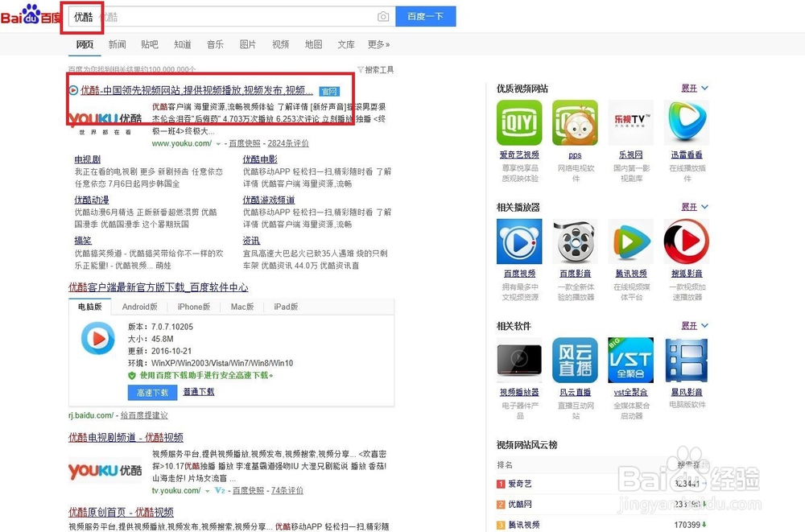Open 资讯 sublink

click(251, 241)
